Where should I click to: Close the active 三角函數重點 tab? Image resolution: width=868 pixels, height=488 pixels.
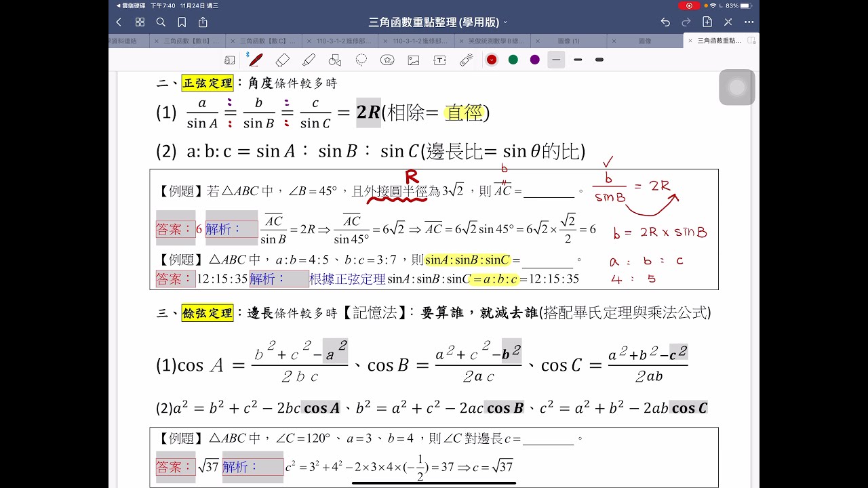(x=690, y=41)
